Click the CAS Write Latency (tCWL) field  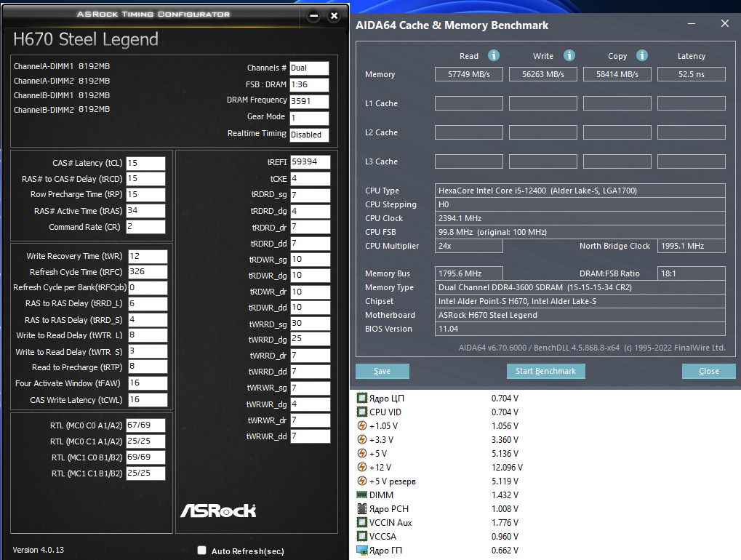click(148, 400)
